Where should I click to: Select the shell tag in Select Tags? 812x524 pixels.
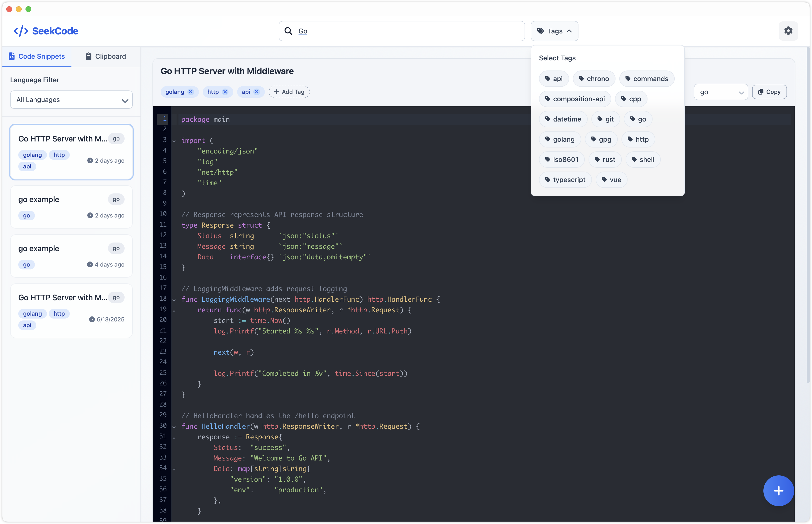coord(643,160)
